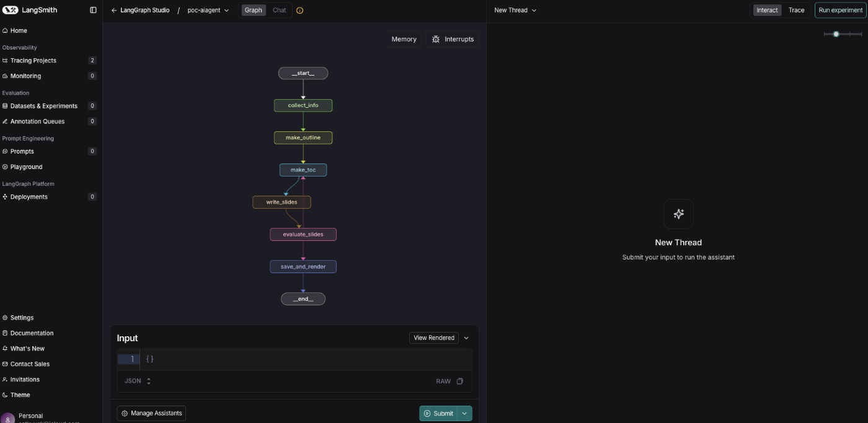Click Manage Assistants button

(151, 413)
